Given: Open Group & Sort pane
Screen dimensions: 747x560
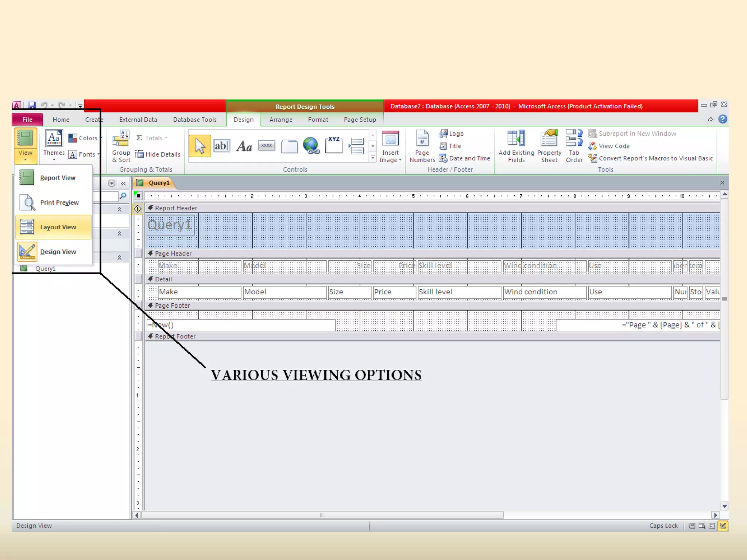Looking at the screenshot, I should 121,147.
